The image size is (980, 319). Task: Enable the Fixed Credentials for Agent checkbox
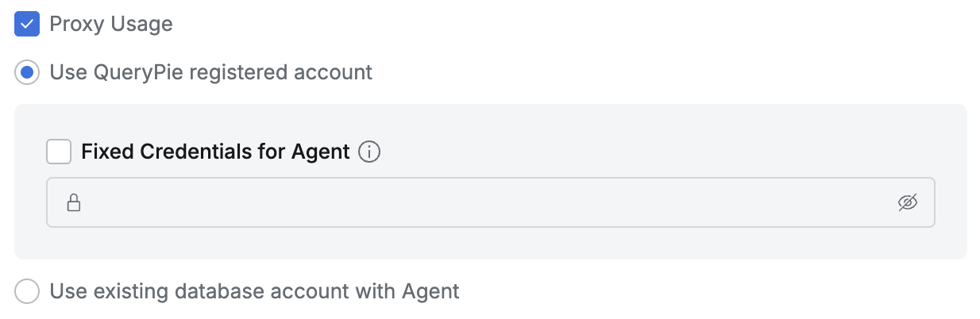[59, 152]
